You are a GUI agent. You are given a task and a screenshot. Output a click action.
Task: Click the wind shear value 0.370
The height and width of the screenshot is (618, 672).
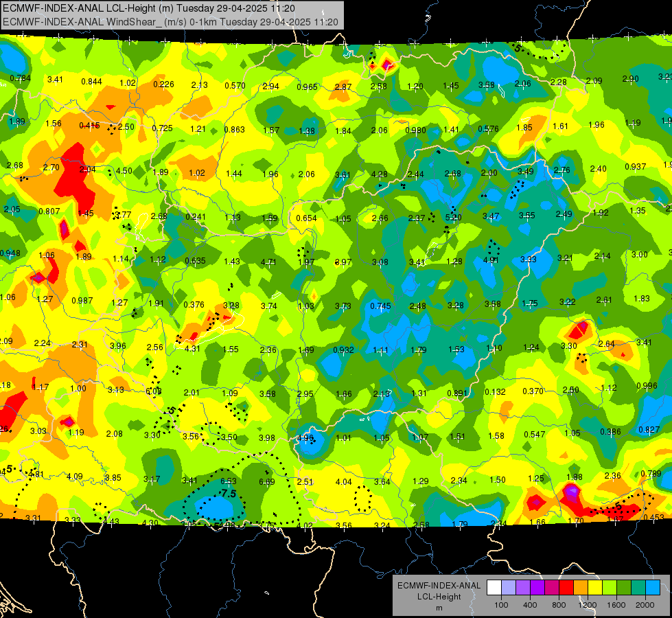(533, 391)
